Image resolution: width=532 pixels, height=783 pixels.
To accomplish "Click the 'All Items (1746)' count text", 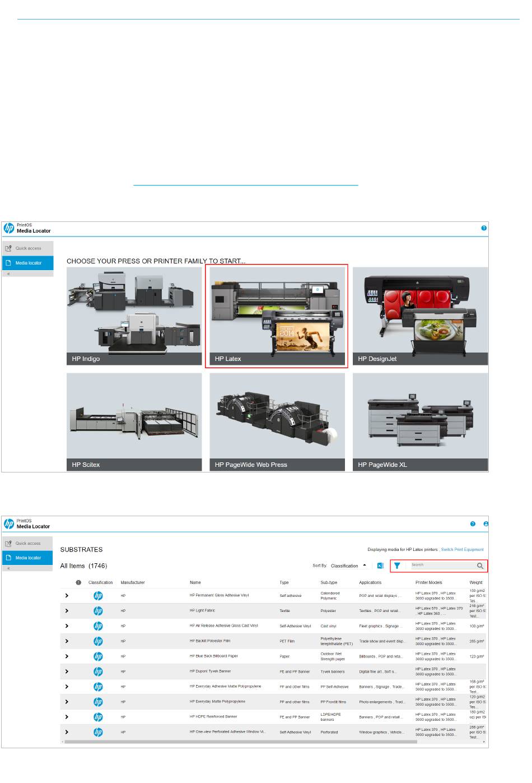I will click(83, 566).
